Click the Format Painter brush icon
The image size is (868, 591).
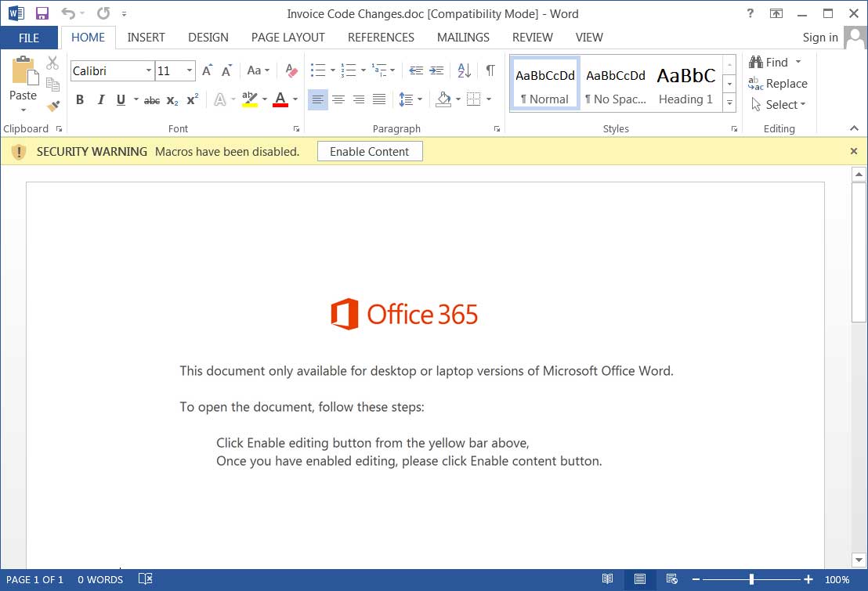tap(53, 106)
